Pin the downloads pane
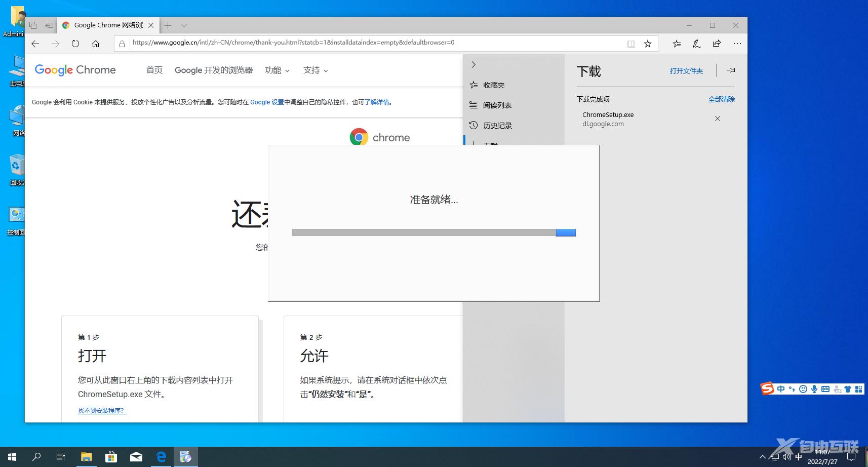 (731, 70)
